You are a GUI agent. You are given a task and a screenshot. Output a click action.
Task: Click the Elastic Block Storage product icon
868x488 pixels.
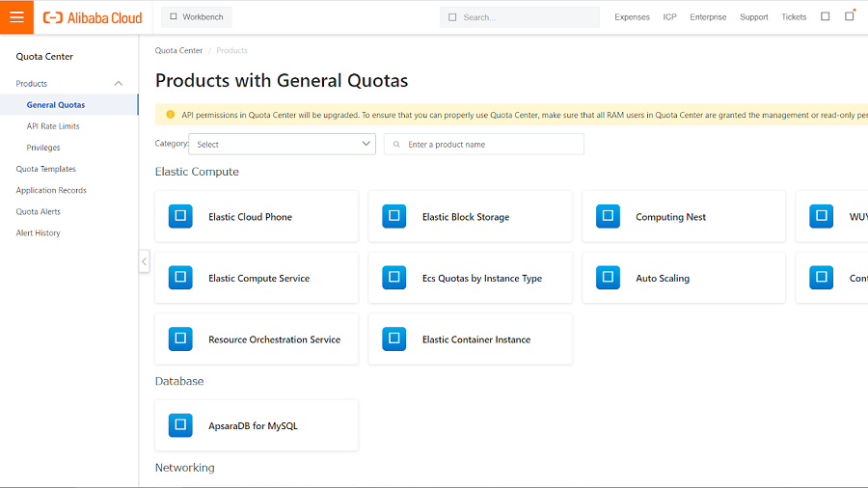click(x=394, y=216)
